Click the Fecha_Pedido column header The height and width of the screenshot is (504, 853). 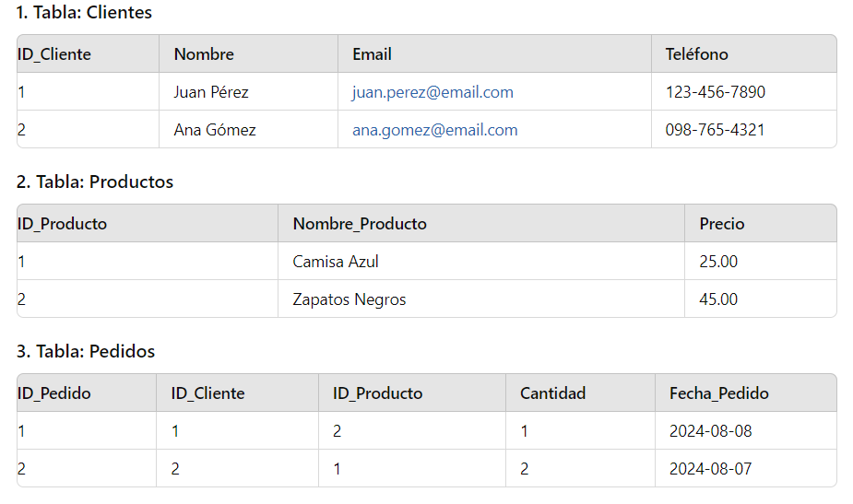coord(718,393)
